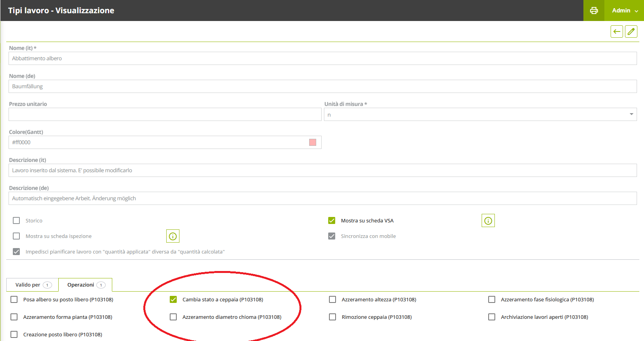Viewport: 644px width, 341px height.
Task: Tick Posa albero su posto libero
Action: tap(14, 300)
